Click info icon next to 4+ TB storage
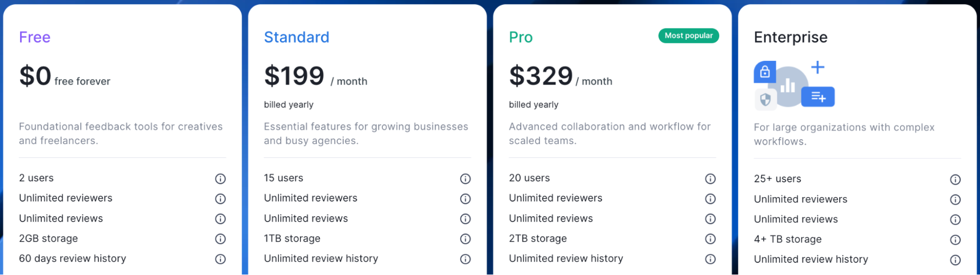 [x=955, y=240]
